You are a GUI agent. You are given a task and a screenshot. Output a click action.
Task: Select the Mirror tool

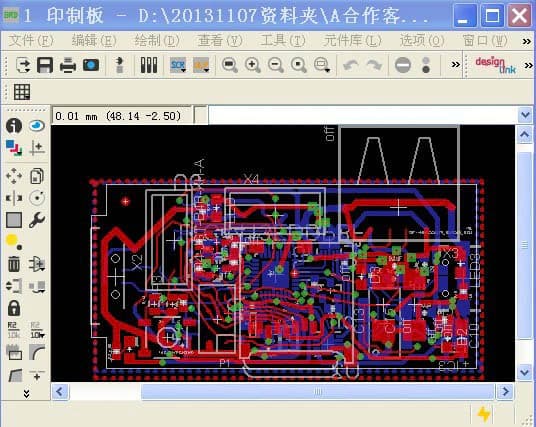14,198
